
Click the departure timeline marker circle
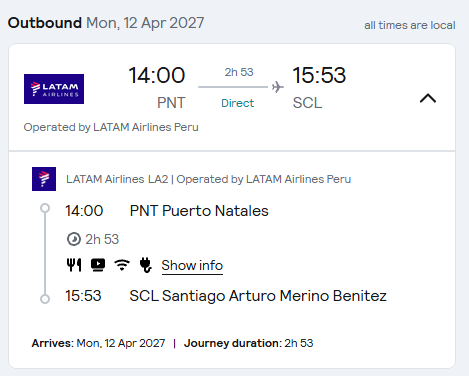[x=45, y=208]
